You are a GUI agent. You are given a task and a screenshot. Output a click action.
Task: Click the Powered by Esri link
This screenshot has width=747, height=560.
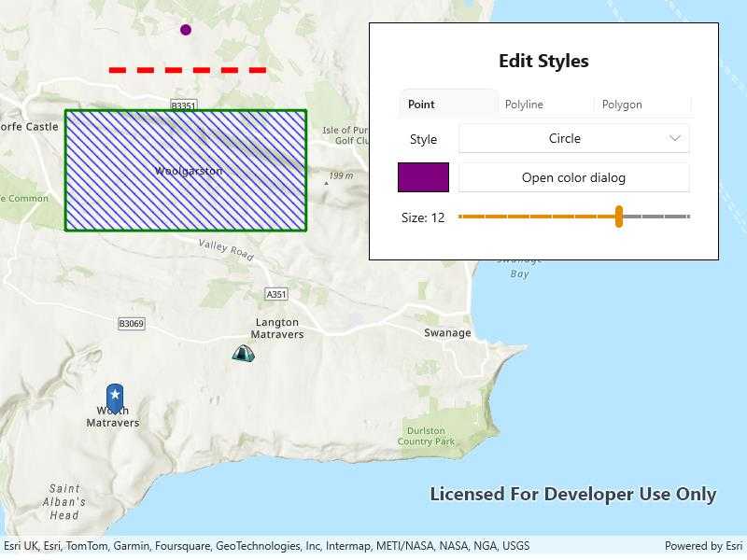pyautogui.click(x=703, y=546)
